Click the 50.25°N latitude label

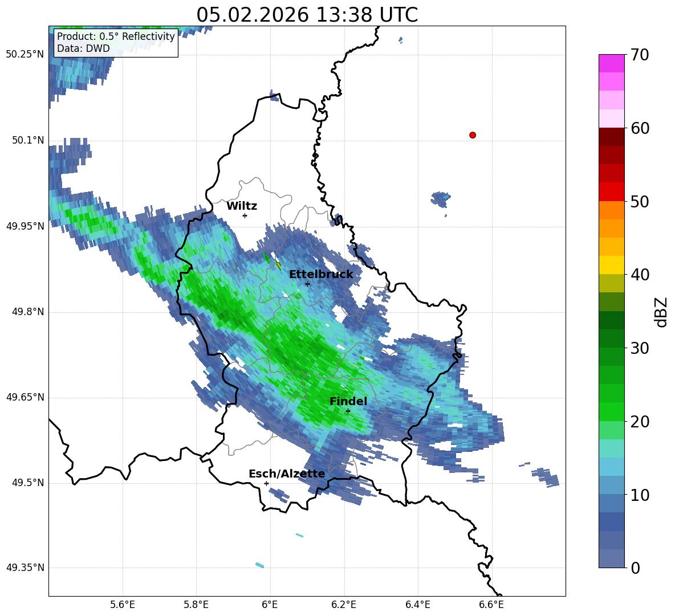click(25, 55)
